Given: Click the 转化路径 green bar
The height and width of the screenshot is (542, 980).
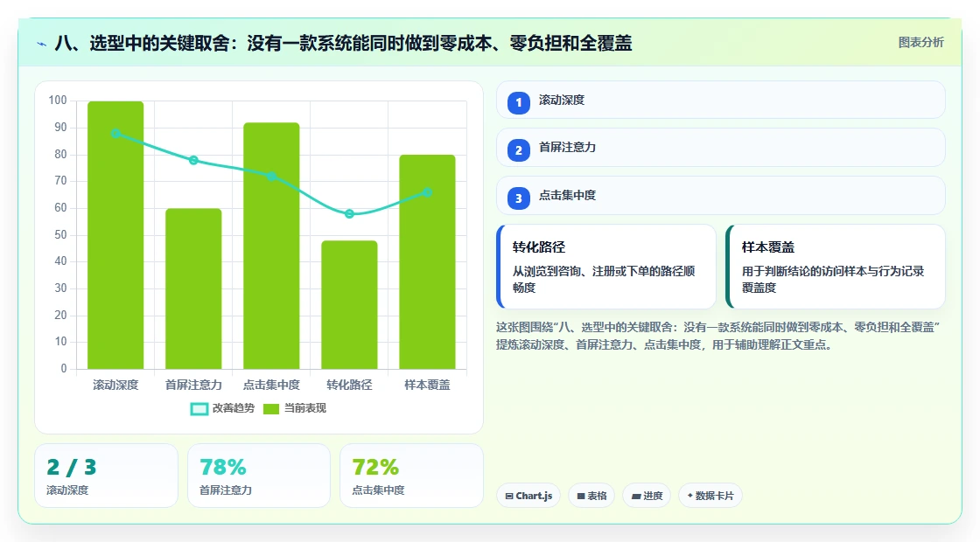Looking at the screenshot, I should [349, 305].
